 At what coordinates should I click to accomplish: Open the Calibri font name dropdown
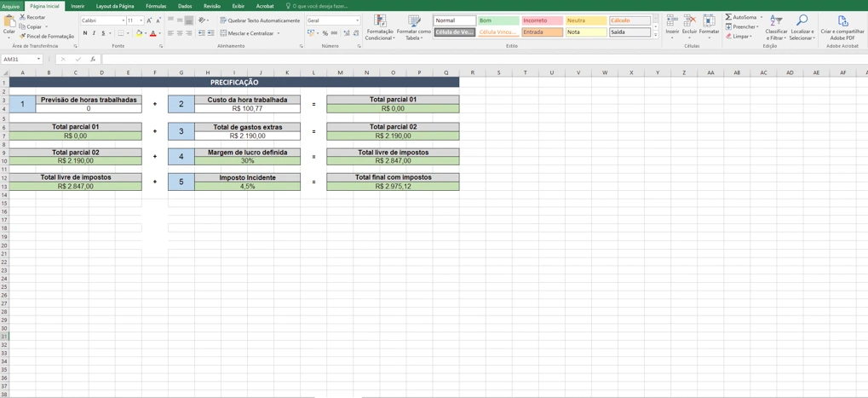[x=124, y=20]
